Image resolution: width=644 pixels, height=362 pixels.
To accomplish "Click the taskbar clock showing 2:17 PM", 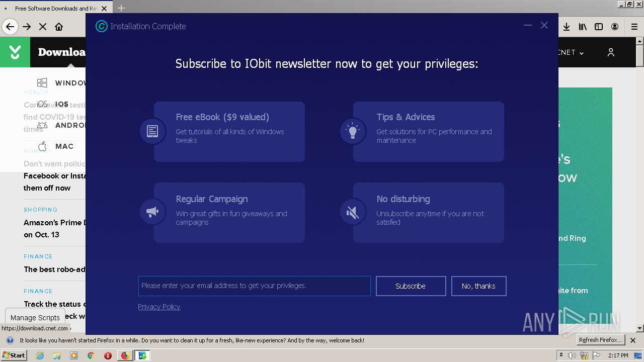I will [617, 355].
